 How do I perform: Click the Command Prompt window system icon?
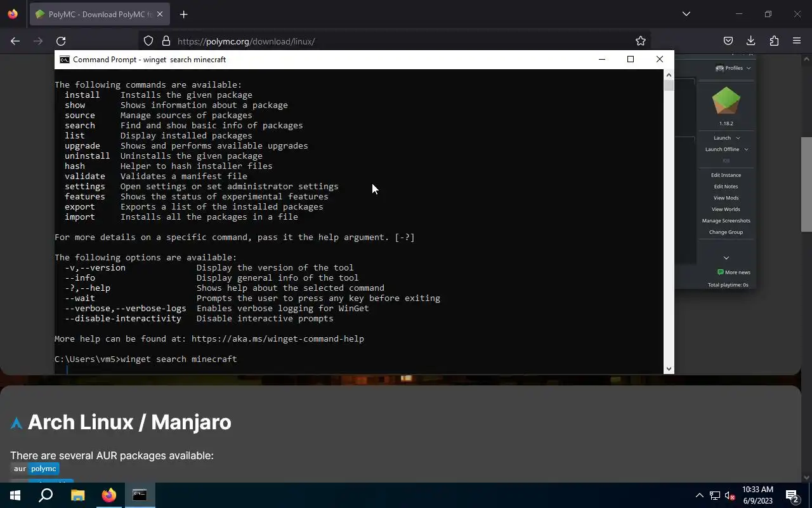[64, 60]
